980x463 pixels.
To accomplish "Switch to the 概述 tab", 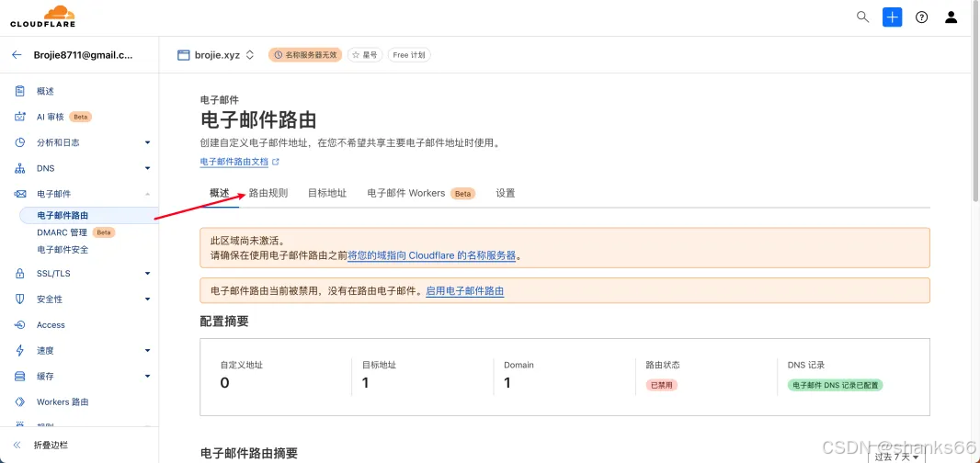I will coord(220,193).
